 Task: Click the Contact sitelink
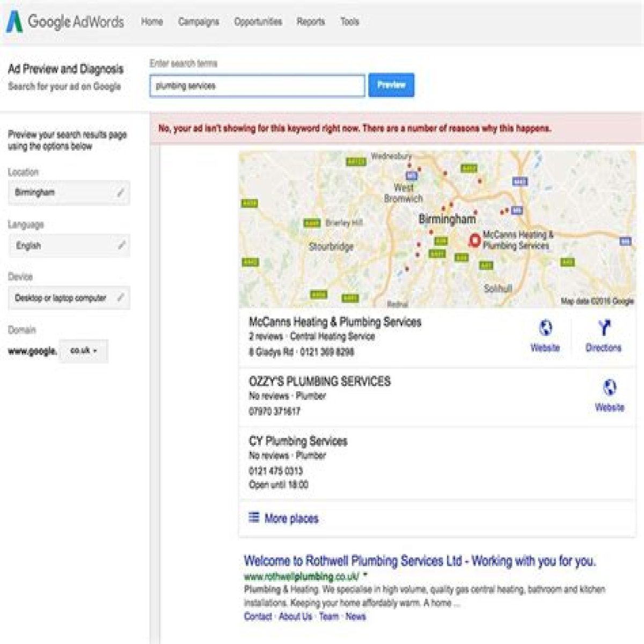[x=258, y=617]
